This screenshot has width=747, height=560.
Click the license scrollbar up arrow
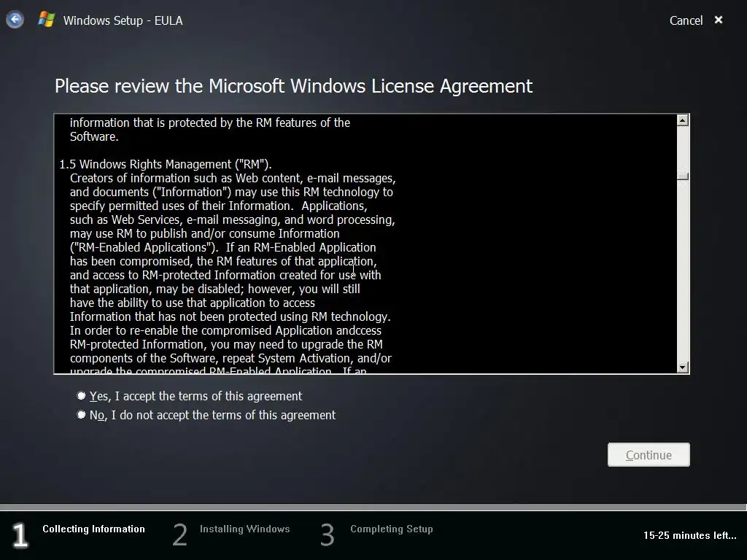click(x=683, y=120)
